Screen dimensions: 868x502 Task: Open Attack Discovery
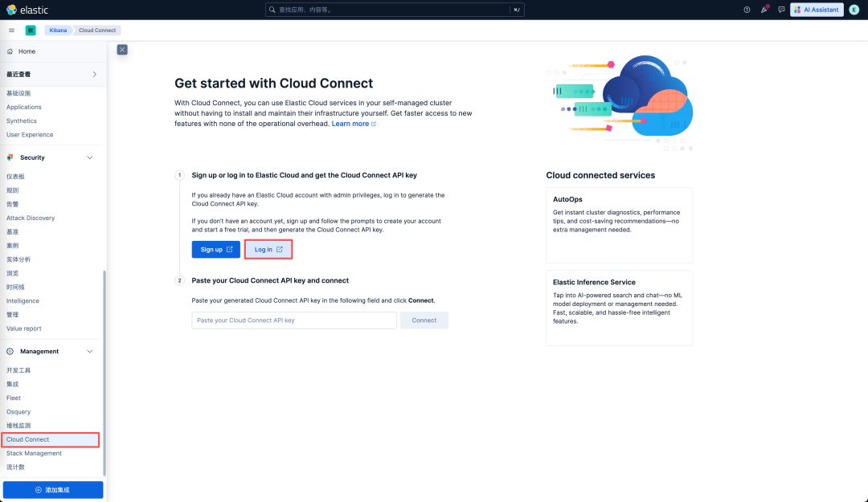[x=31, y=218]
